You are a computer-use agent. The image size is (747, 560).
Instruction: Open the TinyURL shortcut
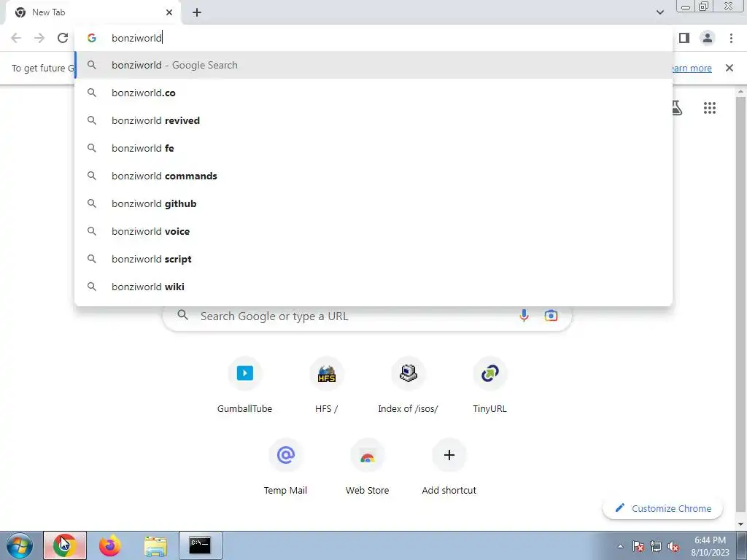[x=489, y=386]
